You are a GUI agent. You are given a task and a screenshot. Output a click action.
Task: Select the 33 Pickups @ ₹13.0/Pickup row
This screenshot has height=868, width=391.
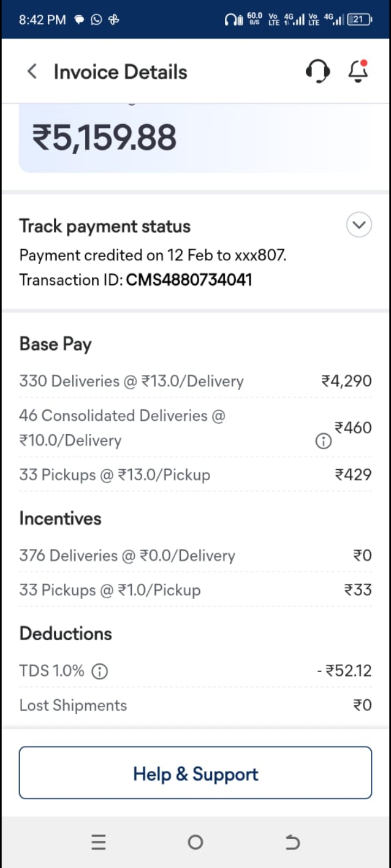tap(195, 475)
